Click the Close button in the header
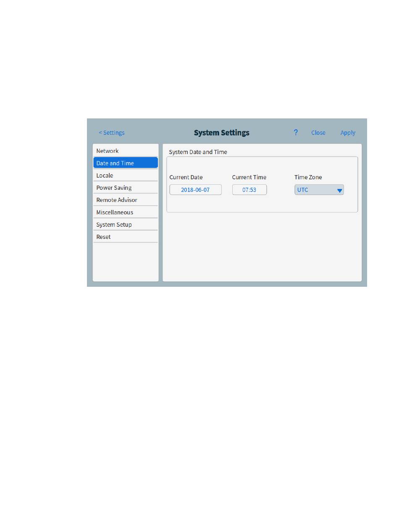 (x=318, y=133)
